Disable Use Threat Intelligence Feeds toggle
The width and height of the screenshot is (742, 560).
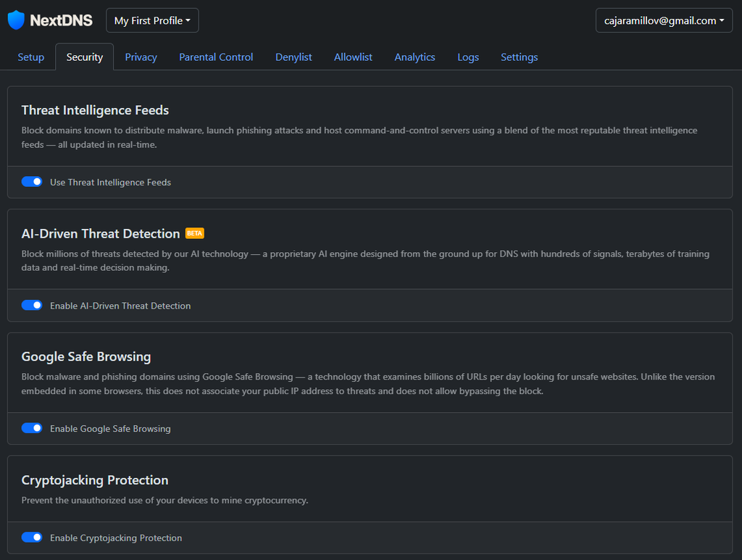tap(32, 182)
